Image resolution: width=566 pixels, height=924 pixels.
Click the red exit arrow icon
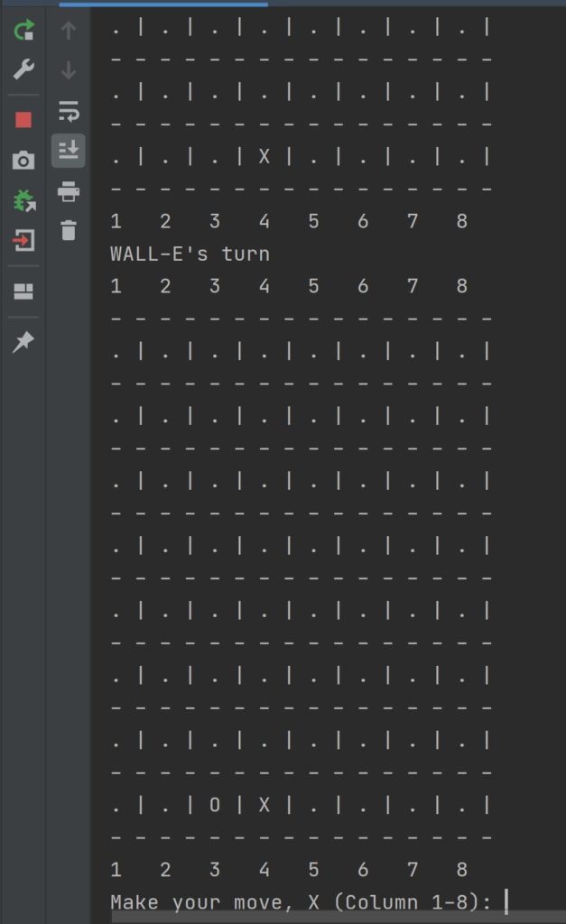click(23, 240)
